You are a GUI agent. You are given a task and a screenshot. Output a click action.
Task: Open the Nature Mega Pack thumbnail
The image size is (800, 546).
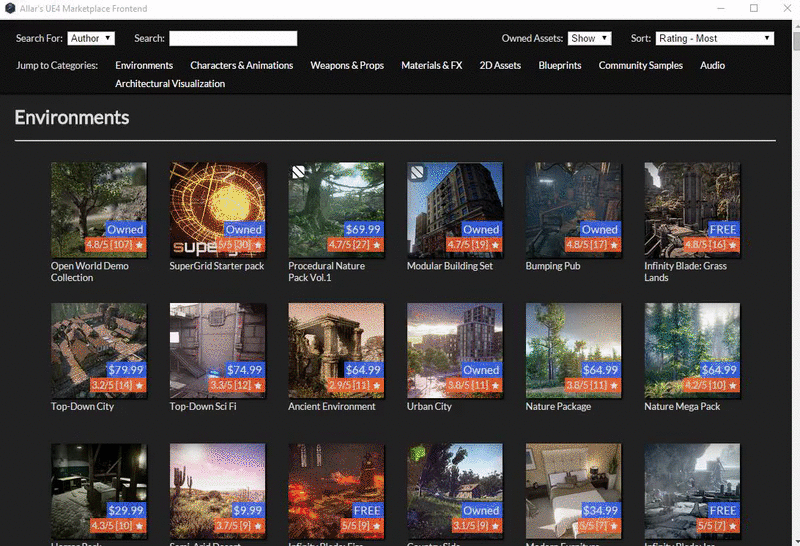[x=692, y=351]
